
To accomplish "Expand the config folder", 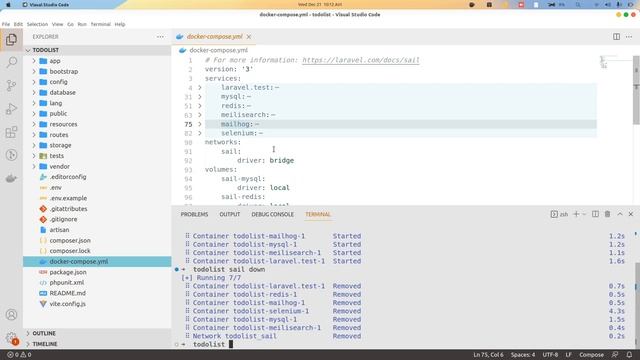I will click(34, 82).
